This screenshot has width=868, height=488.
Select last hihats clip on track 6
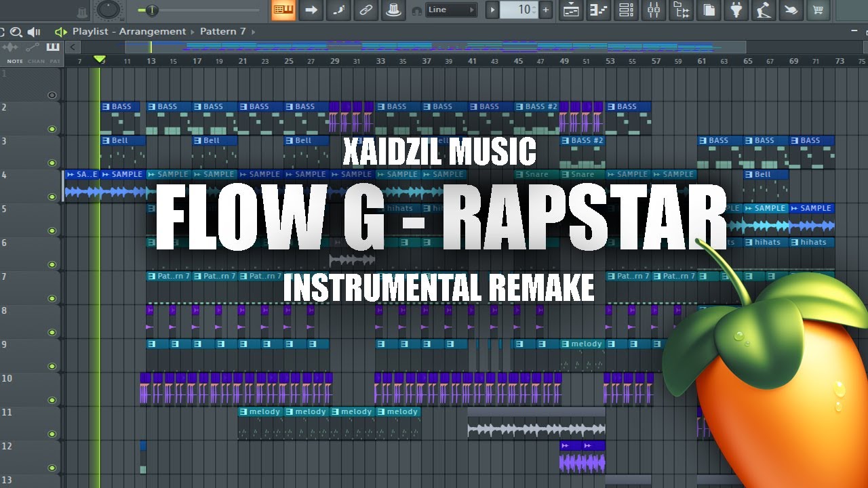812,254
